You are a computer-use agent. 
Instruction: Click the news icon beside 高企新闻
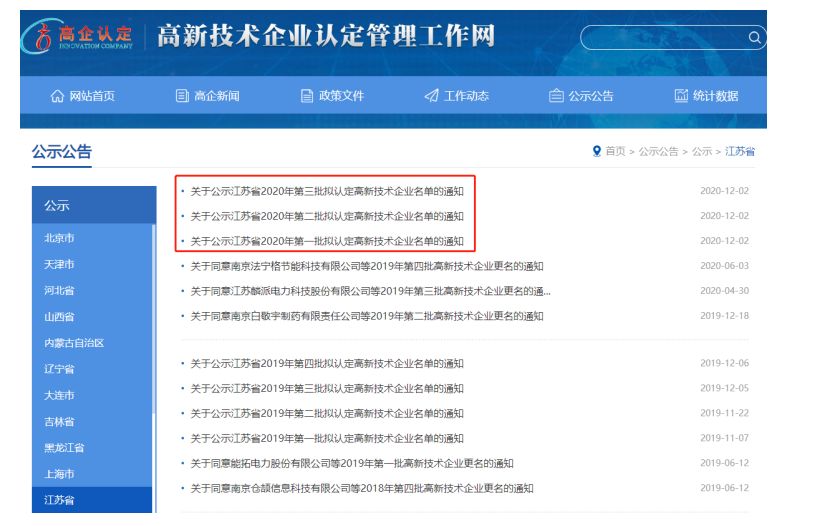coord(182,96)
